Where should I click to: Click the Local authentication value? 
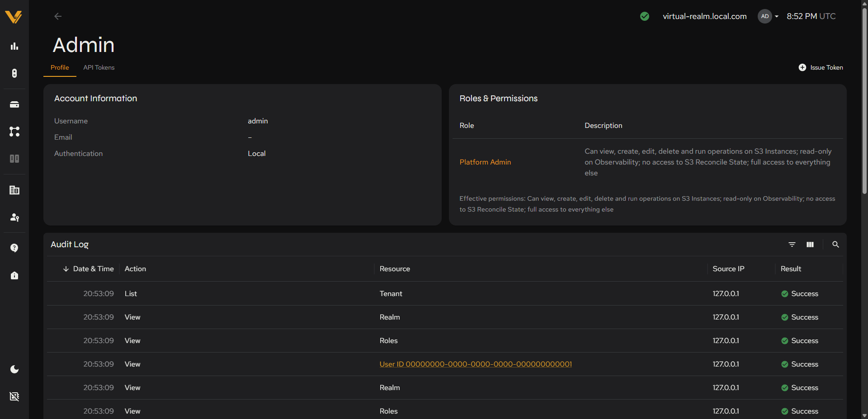point(256,154)
